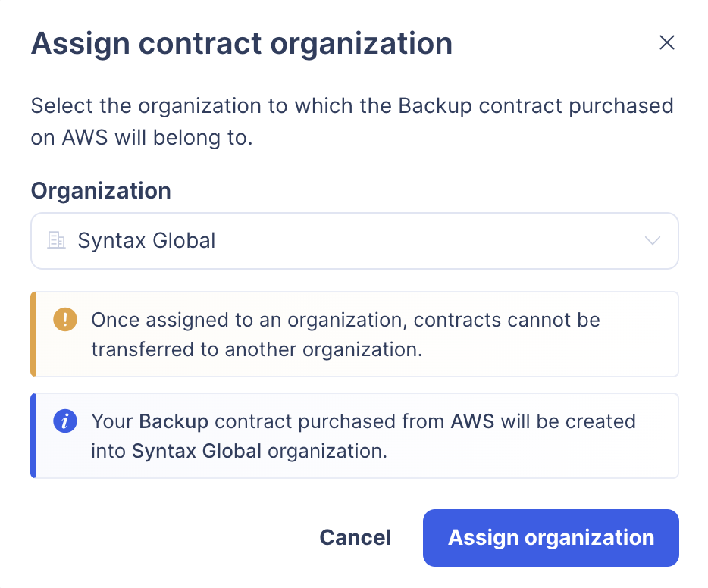Click "on AWS will belong to" description line
This screenshot has height=588, width=708.
point(141,139)
